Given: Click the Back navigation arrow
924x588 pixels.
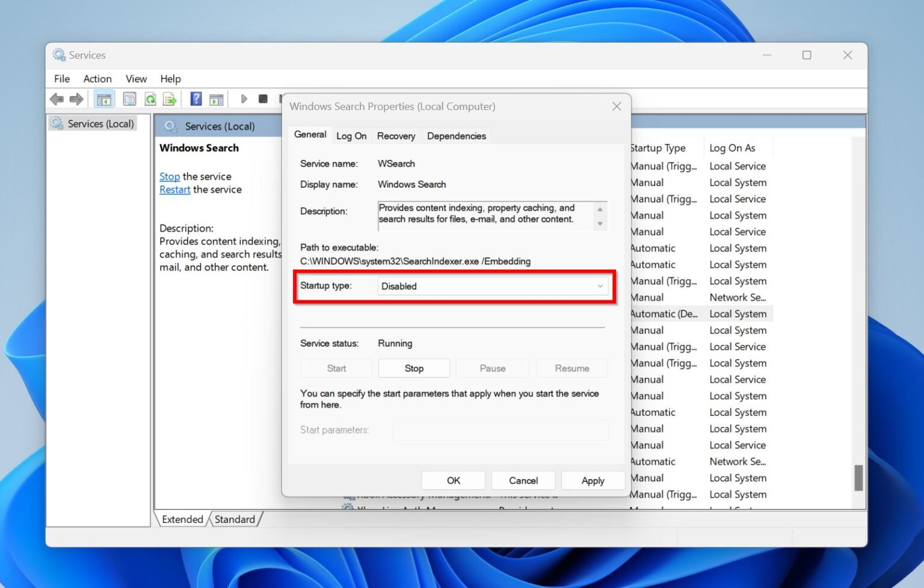Looking at the screenshot, I should [x=57, y=99].
